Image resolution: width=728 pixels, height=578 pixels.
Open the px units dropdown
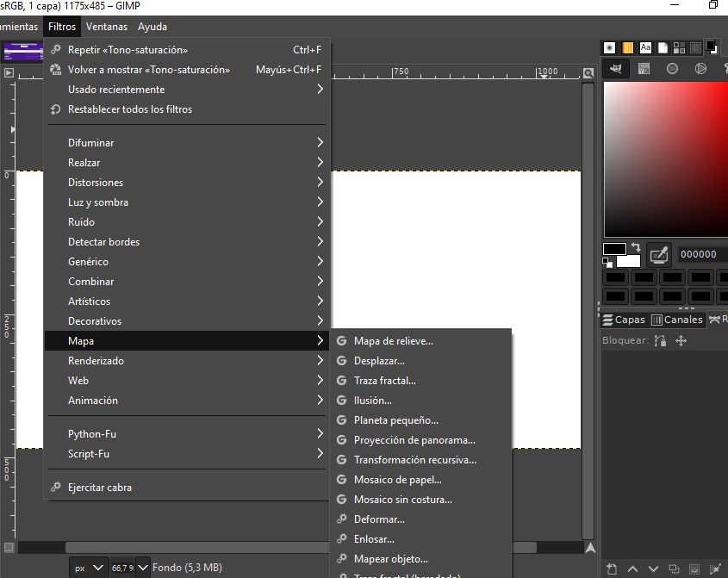pyautogui.click(x=89, y=568)
